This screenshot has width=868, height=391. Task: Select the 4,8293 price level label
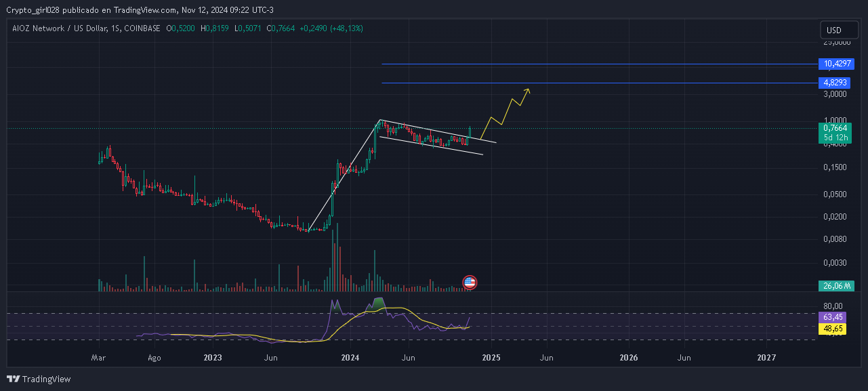tap(835, 83)
